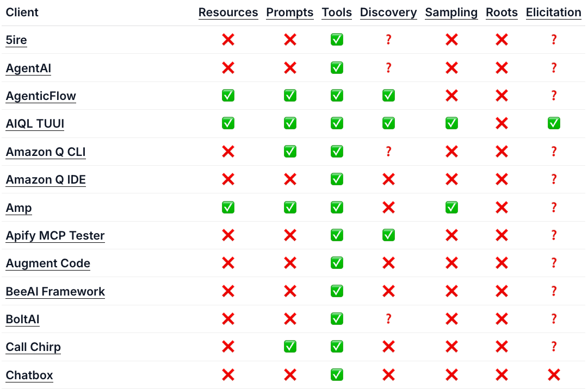
Task: Click the Elicitation question mark for BeeAI Framework
Action: coord(554,291)
